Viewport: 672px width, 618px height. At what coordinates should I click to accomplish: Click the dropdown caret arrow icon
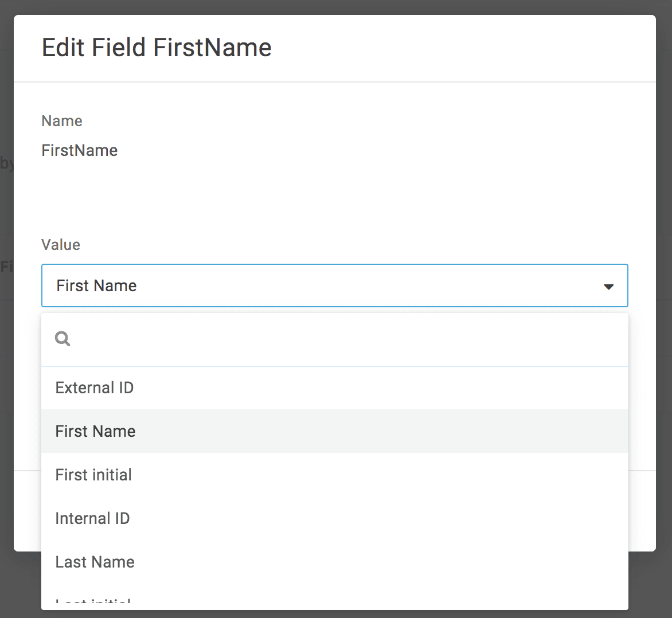click(x=608, y=286)
